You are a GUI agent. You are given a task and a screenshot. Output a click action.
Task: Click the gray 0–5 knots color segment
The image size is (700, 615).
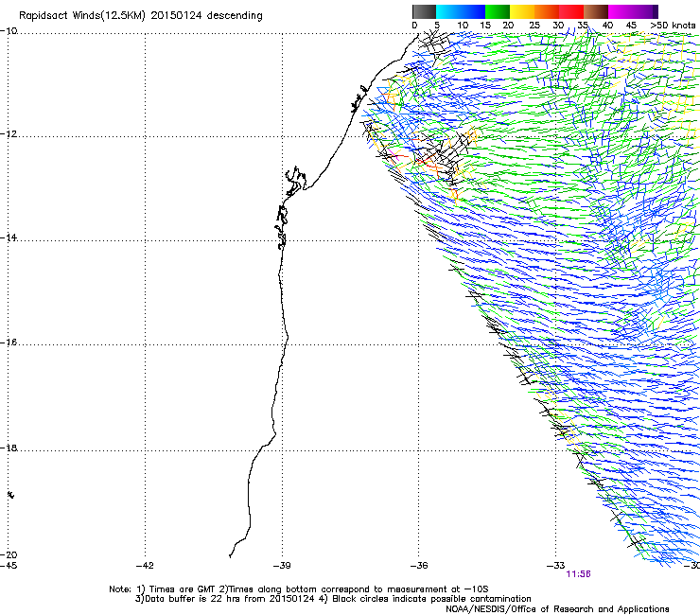(424, 11)
